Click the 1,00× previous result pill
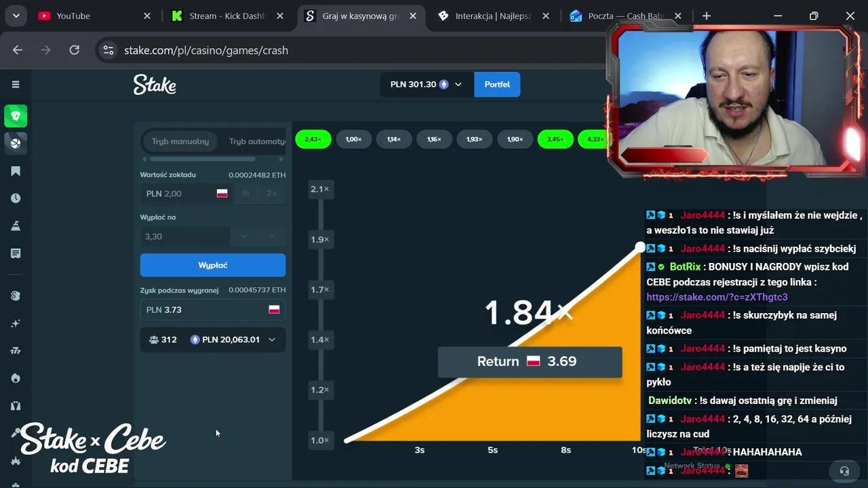This screenshot has height=488, width=868. coord(353,139)
